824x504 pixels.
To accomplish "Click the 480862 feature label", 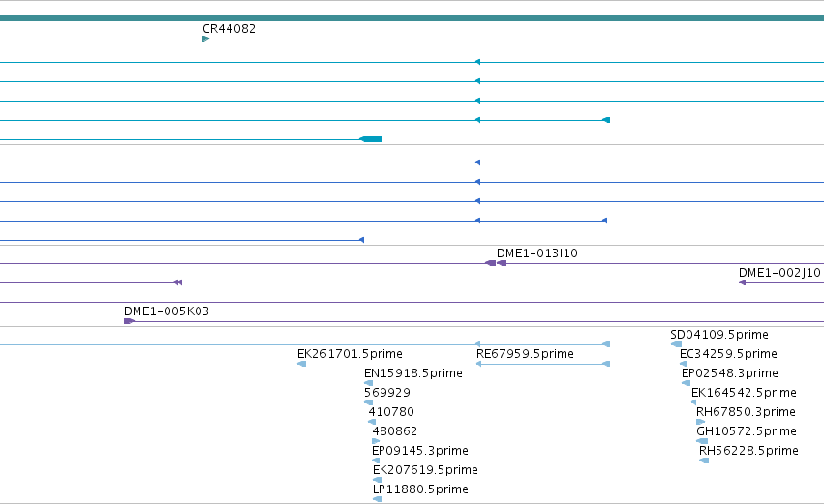I will [395, 431].
